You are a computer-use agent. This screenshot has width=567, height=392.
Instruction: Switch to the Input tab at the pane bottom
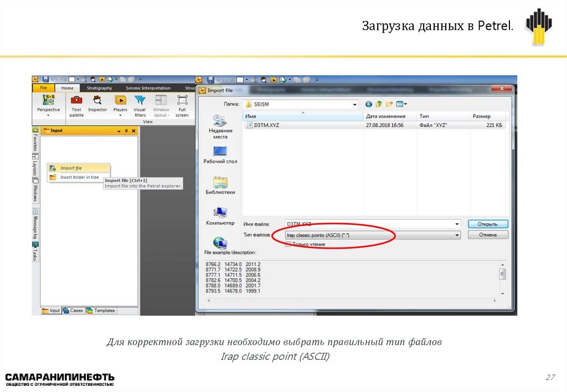coord(51,311)
